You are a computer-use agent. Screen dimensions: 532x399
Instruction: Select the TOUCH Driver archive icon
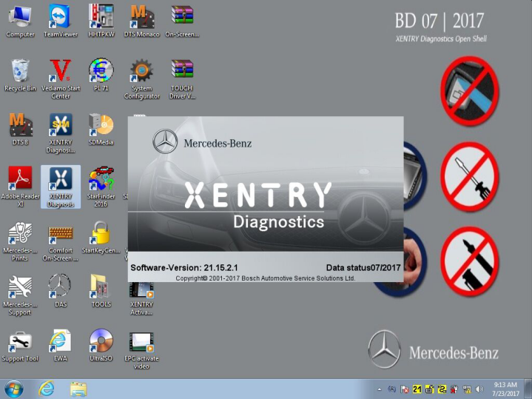(x=182, y=79)
